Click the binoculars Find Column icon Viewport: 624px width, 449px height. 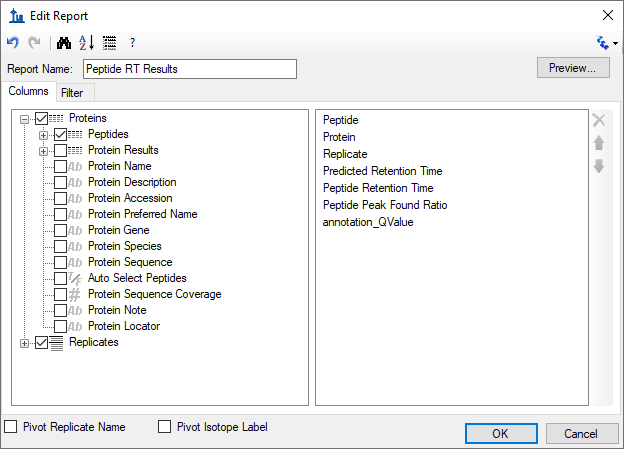(63, 43)
